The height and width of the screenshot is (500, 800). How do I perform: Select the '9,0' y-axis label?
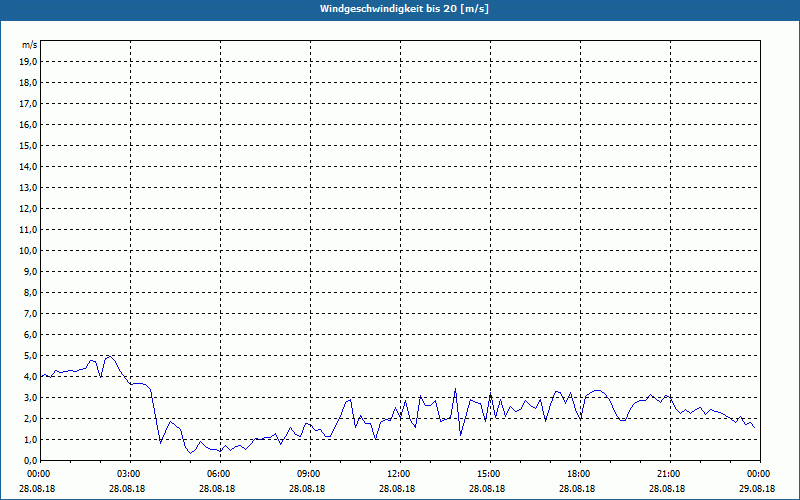31,271
